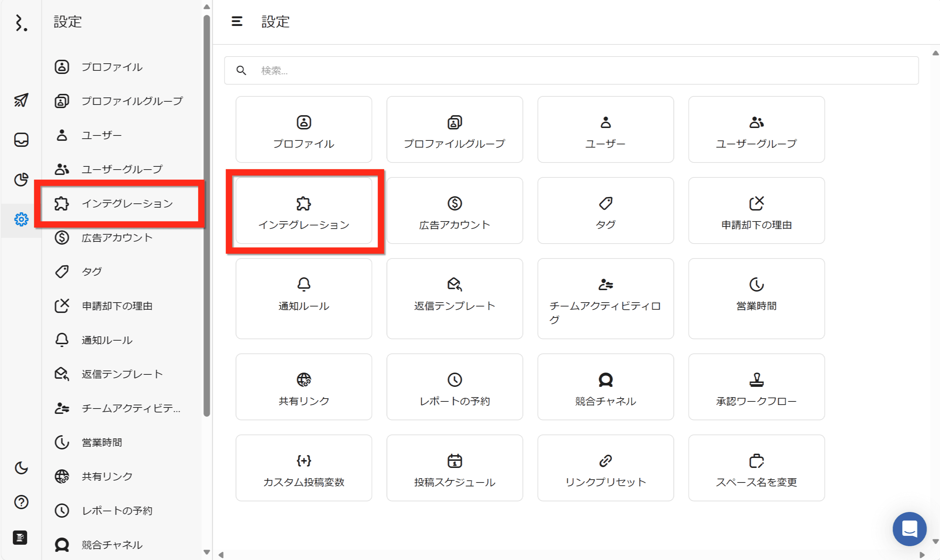This screenshot has width=940, height=560.
Task: Click the paper plane publish icon in left rail
Action: click(21, 100)
